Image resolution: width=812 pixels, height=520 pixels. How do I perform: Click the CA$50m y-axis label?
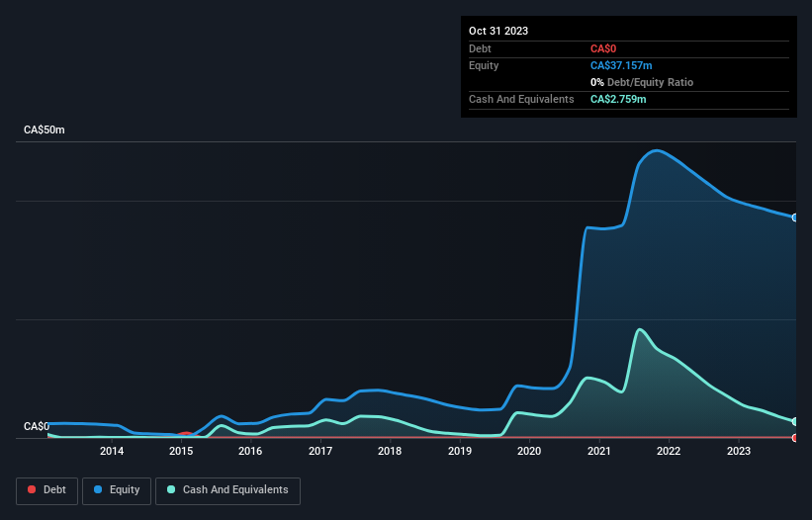click(x=45, y=130)
